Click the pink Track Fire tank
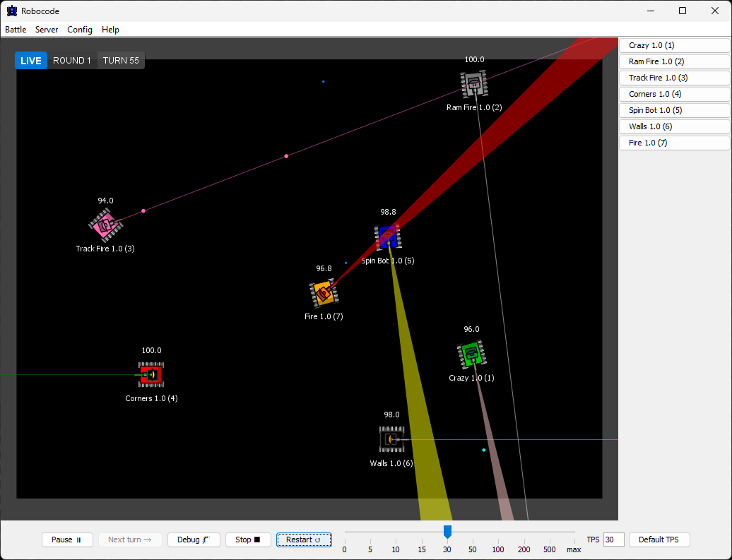Image resolution: width=732 pixels, height=560 pixels. 106,225
